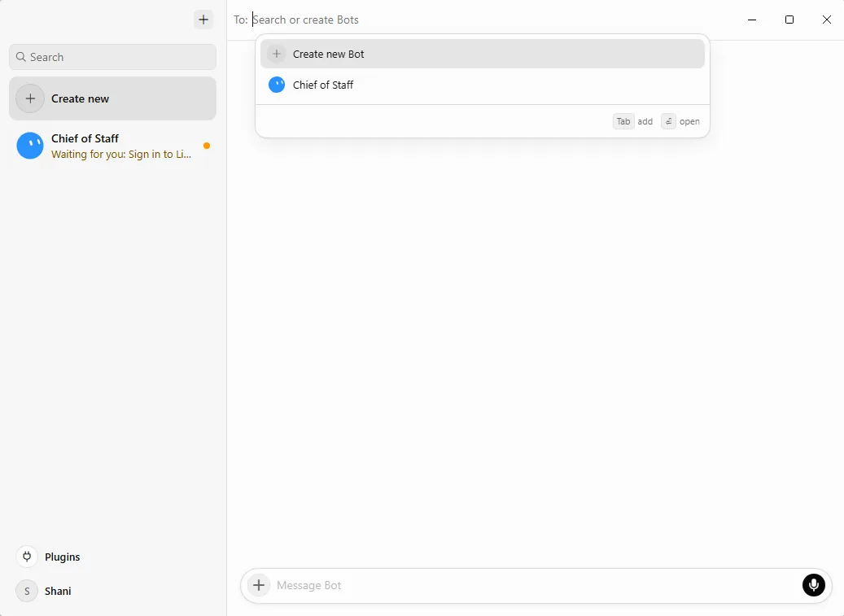Image resolution: width=844 pixels, height=616 pixels.
Task: Click the 'To:' label
Action: 240,20
